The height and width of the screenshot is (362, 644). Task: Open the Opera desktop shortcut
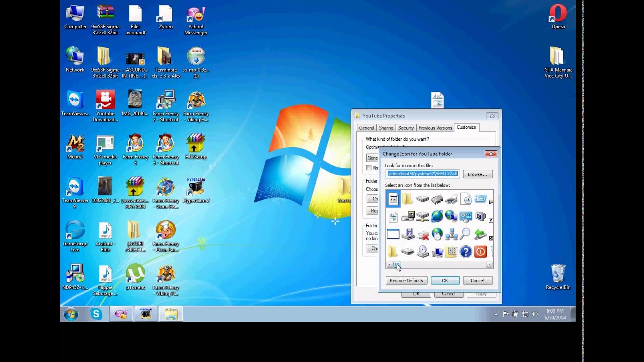(558, 17)
